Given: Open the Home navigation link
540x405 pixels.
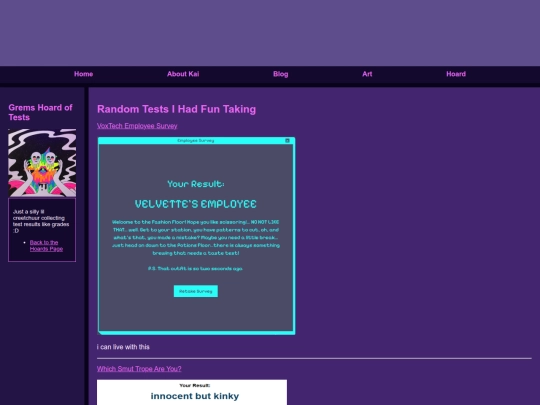Looking at the screenshot, I should coord(83,74).
